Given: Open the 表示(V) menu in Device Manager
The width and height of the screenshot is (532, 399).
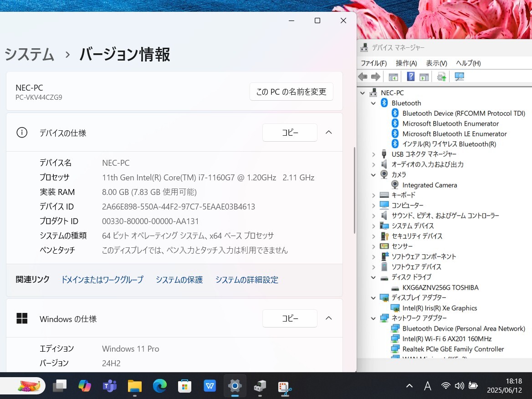Looking at the screenshot, I should pyautogui.click(x=436, y=63).
